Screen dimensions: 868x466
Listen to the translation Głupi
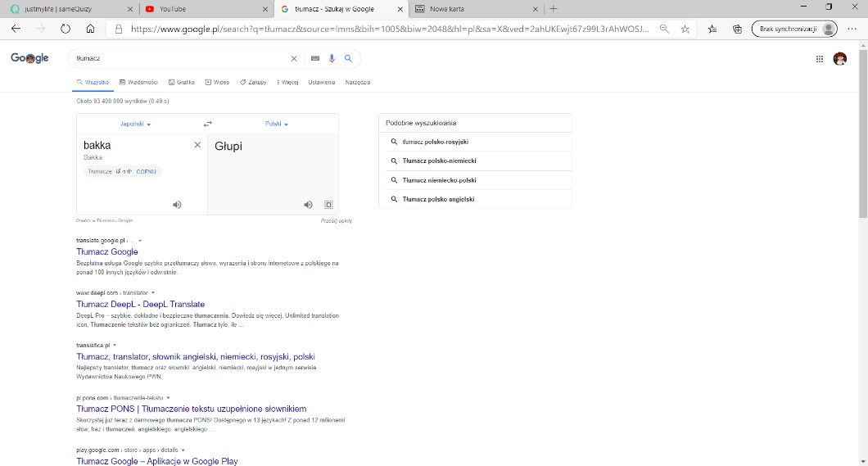tap(309, 205)
